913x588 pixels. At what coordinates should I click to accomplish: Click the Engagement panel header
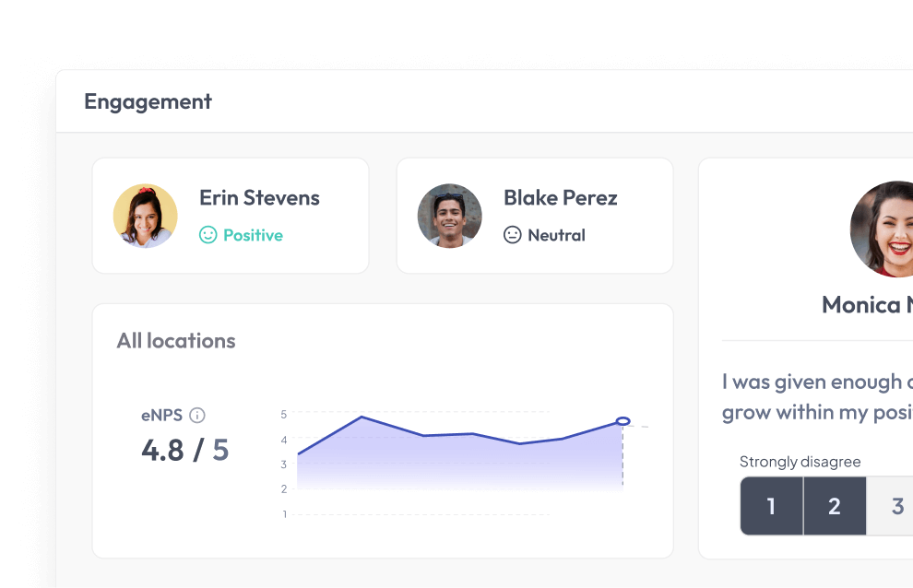[148, 101]
